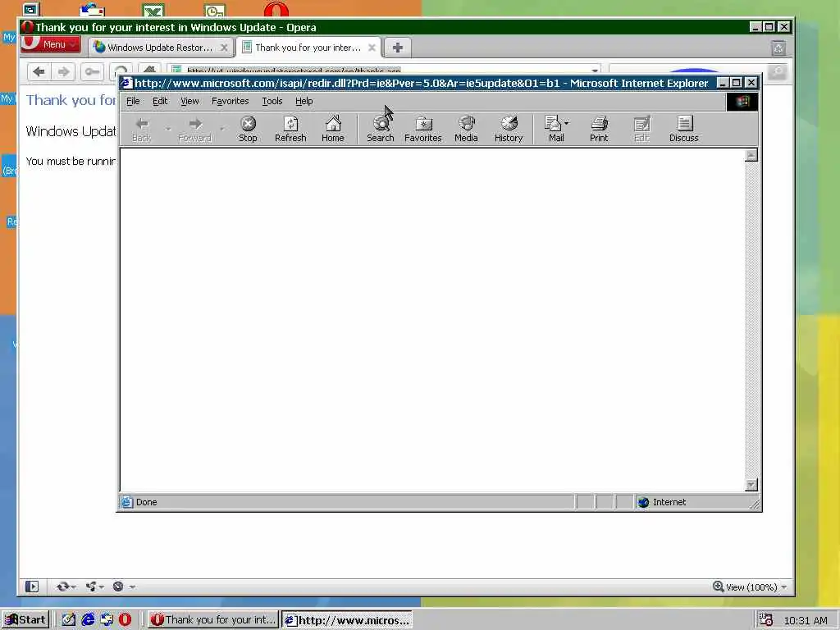Open the Media bar in Internet Explorer
840x630 pixels.
tap(466, 129)
